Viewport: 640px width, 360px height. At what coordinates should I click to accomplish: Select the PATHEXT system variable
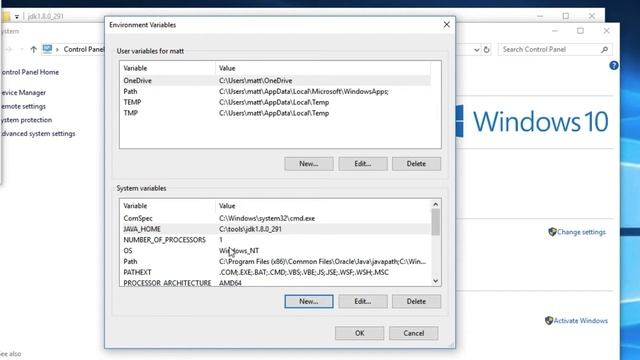coord(276,272)
